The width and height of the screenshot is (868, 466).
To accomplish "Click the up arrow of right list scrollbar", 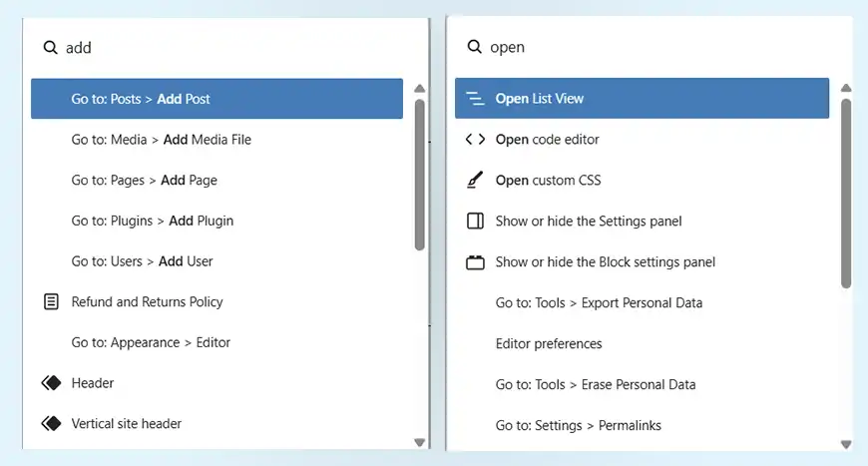I will point(846,88).
